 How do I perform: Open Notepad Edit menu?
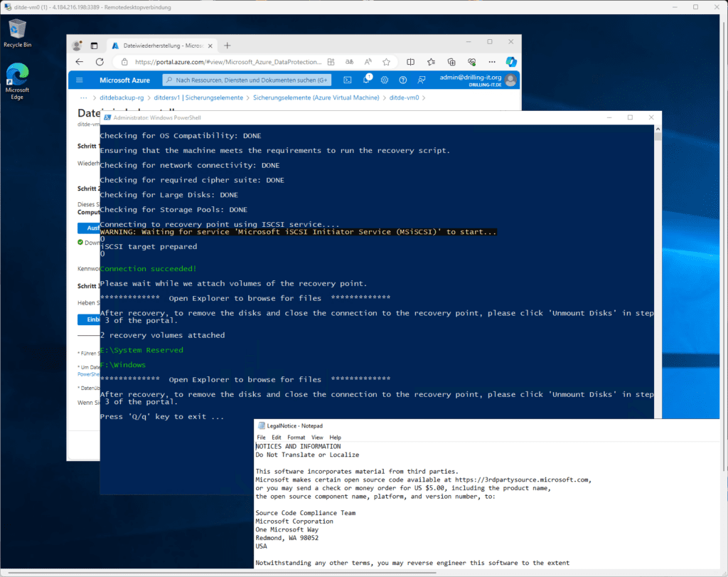point(277,437)
